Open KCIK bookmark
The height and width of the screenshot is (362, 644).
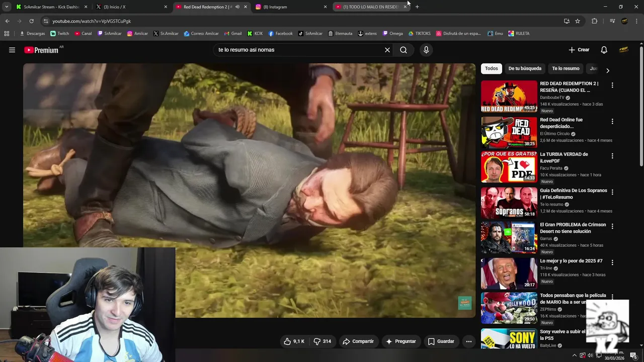pyautogui.click(x=255, y=34)
